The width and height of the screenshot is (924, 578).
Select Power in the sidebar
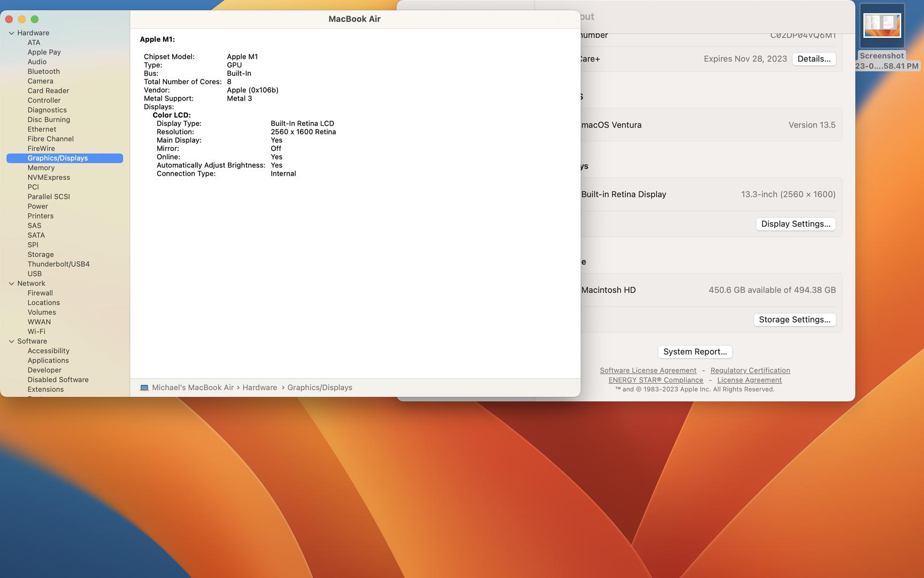click(37, 207)
